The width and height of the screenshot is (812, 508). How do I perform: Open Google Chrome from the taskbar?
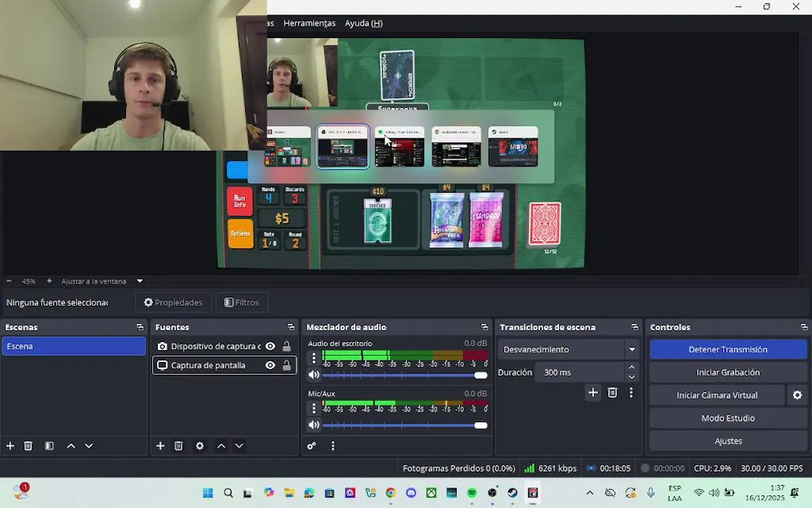click(391, 492)
